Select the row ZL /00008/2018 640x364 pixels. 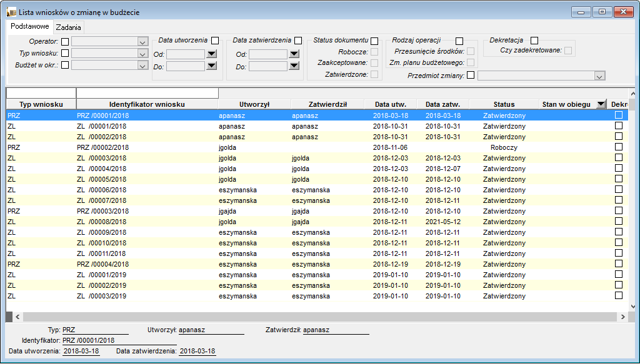point(317,222)
